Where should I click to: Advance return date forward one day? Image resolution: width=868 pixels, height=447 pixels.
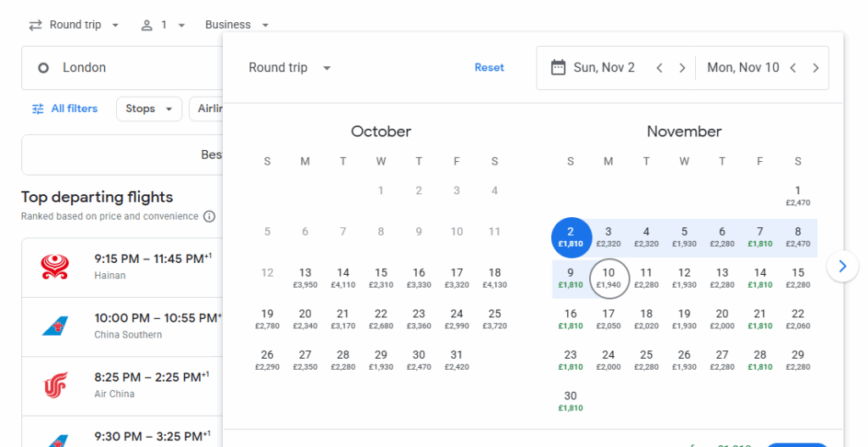point(815,68)
